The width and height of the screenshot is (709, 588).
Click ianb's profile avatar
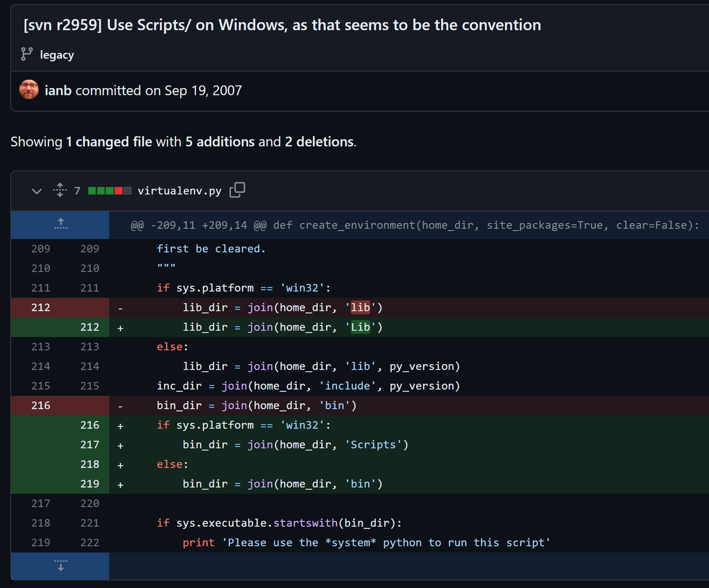click(x=28, y=90)
